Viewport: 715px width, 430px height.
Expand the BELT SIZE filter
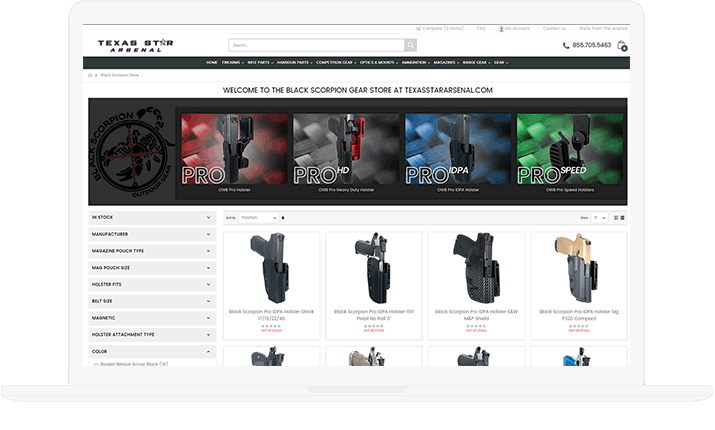point(152,301)
